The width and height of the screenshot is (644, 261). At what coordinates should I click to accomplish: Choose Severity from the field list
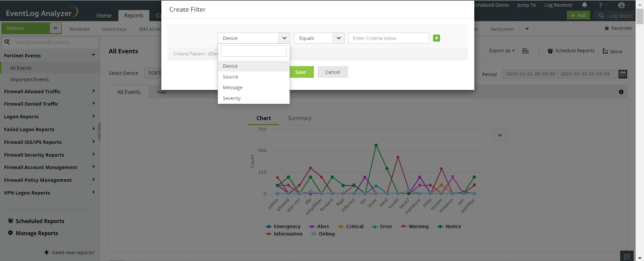254,98
